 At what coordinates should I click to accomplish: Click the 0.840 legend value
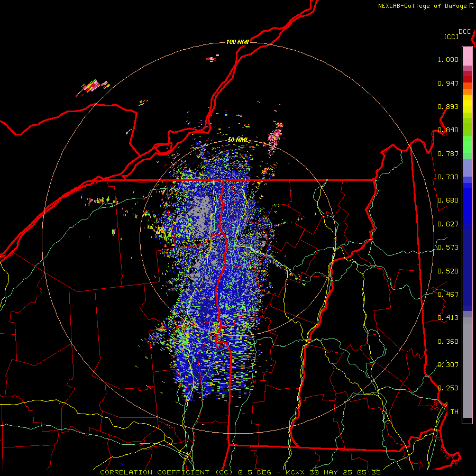(448, 130)
